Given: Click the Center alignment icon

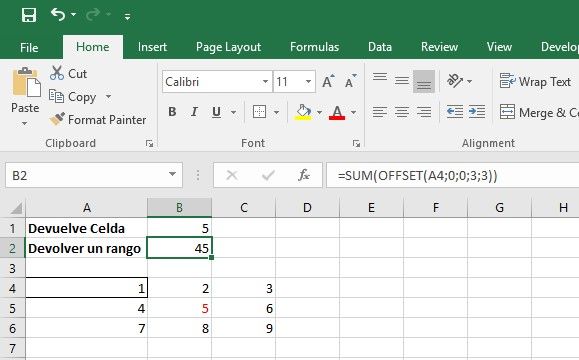Looking at the screenshot, I should pyautogui.click(x=402, y=112).
